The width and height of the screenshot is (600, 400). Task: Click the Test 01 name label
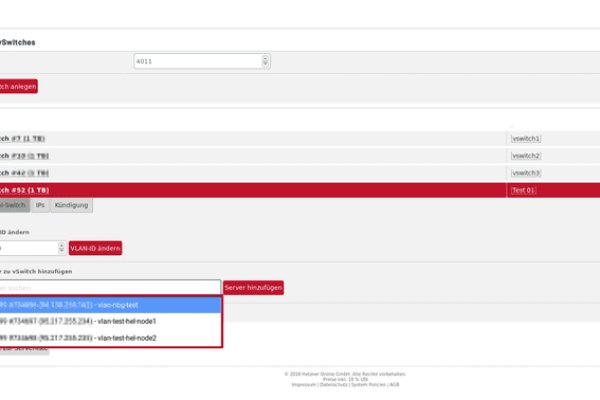click(524, 190)
